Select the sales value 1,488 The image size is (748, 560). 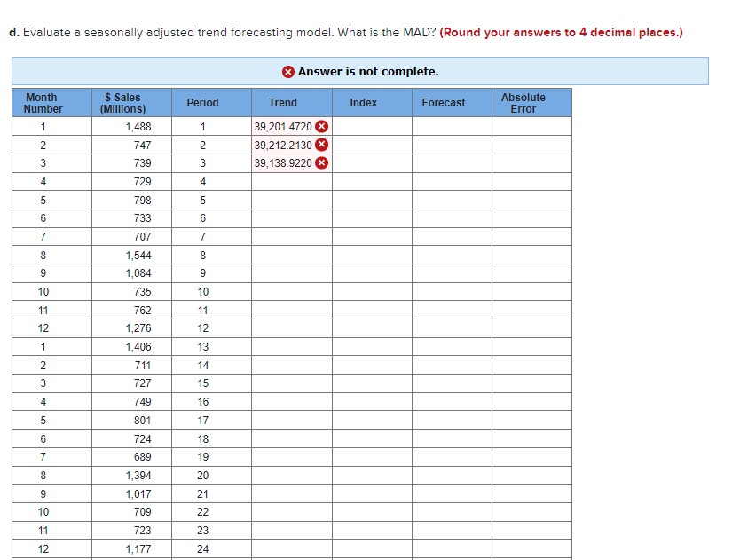[x=138, y=126]
